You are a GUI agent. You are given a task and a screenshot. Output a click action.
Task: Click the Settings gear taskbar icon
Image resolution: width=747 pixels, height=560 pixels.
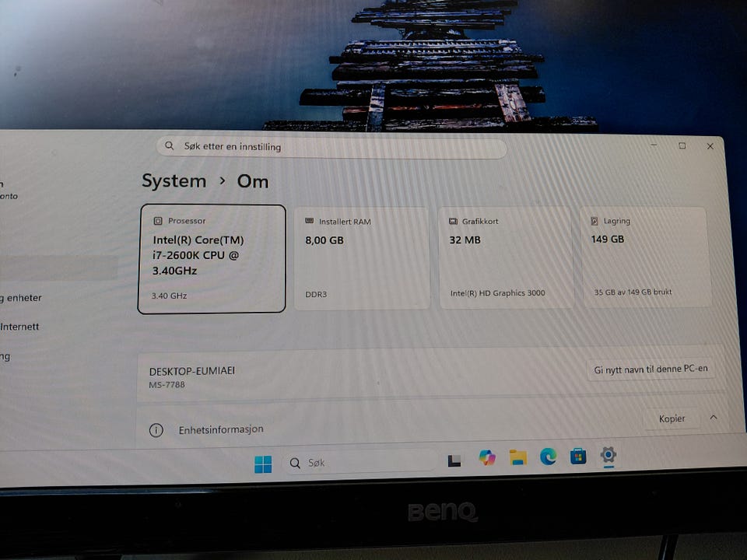click(608, 455)
